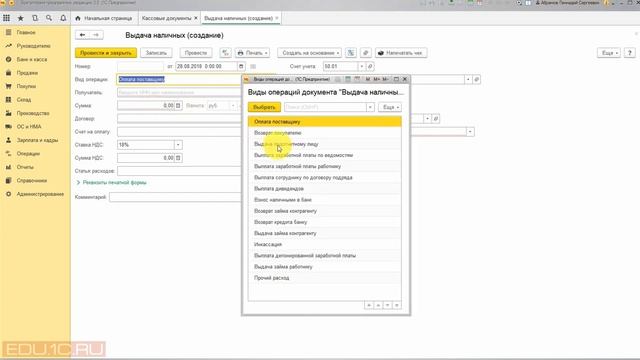Open the history icon in top toolbar
The height and width of the screenshot is (360, 640).
coord(35,18)
